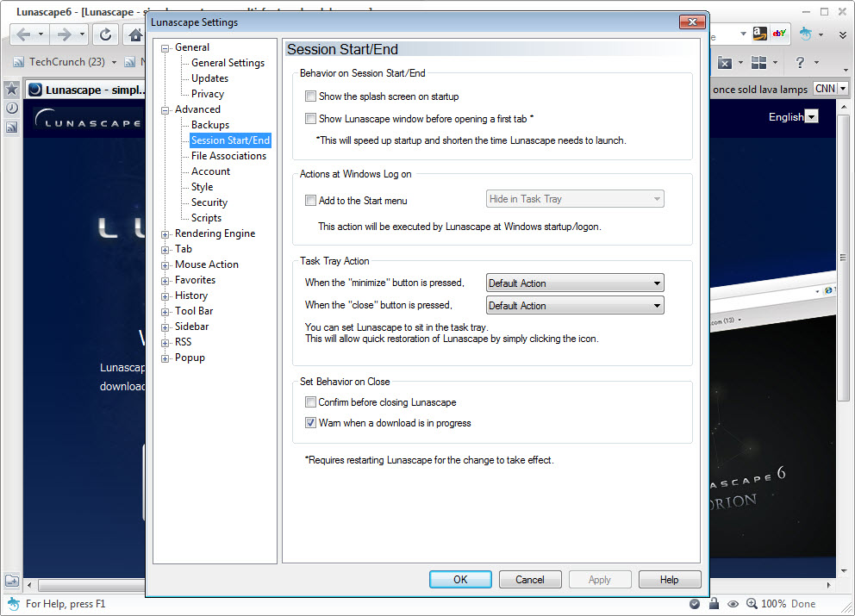
Task: Expand the Mouse Action tree node
Action: point(165,265)
